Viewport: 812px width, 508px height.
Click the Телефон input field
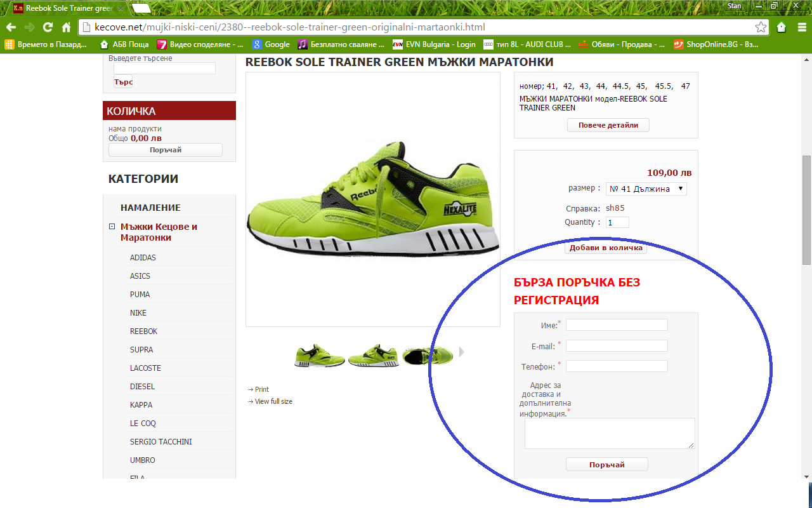click(617, 366)
